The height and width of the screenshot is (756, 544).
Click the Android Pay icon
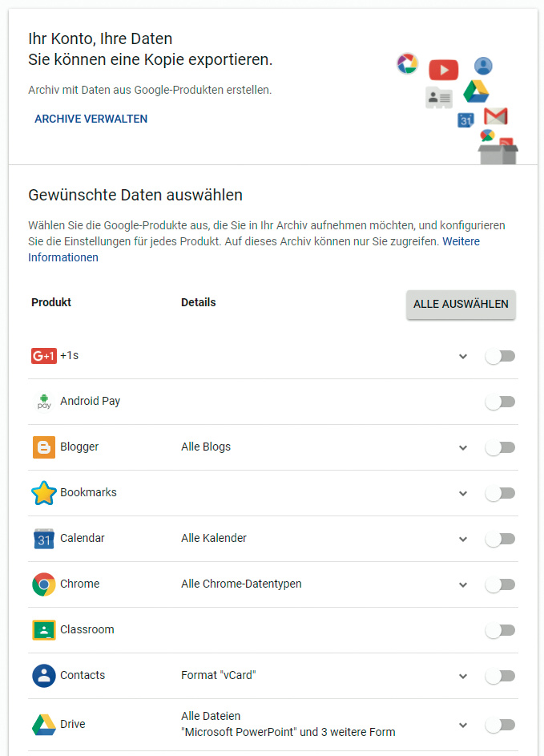(x=43, y=401)
